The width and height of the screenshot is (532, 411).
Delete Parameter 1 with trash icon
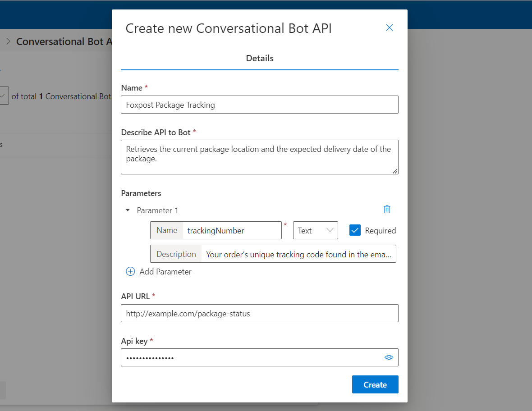(x=387, y=209)
